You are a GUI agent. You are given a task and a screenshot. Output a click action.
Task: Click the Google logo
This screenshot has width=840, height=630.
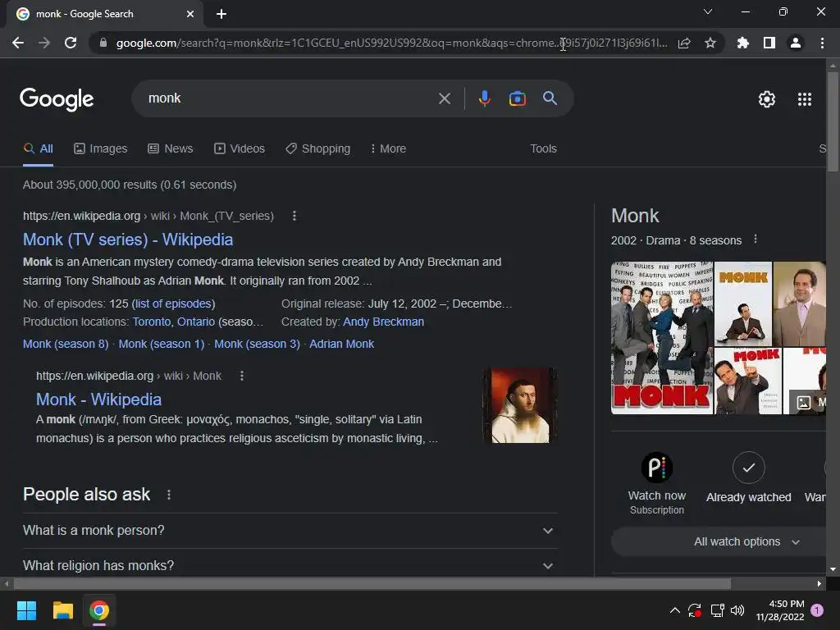(x=57, y=99)
